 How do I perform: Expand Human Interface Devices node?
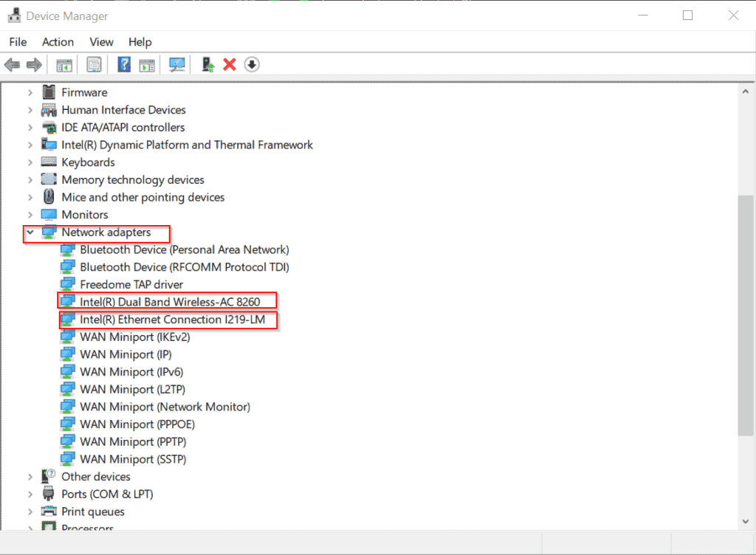click(x=30, y=110)
